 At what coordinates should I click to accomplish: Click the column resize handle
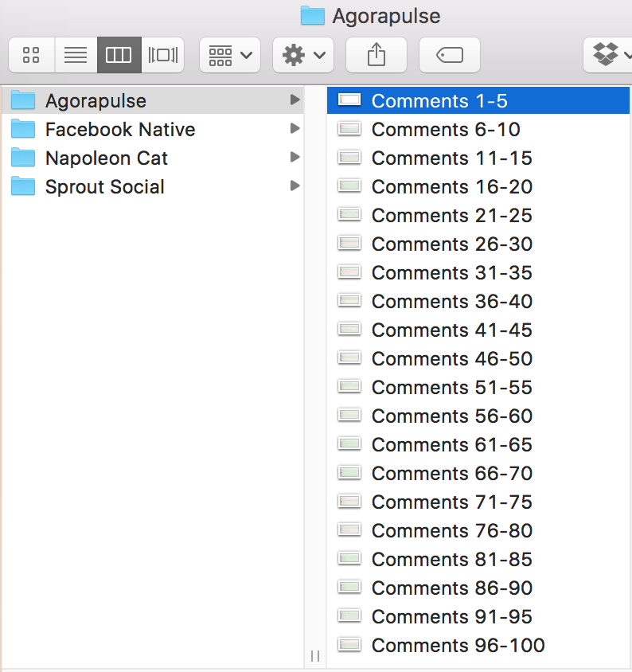(315, 656)
